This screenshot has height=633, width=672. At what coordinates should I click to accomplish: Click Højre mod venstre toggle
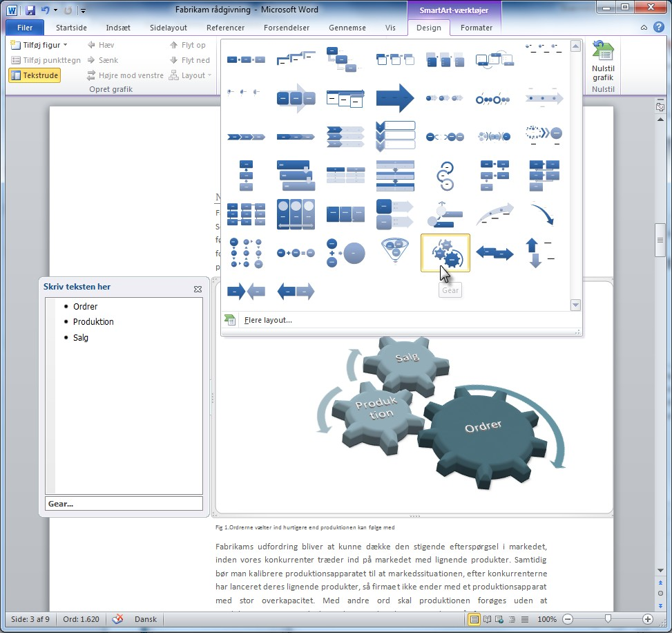point(125,75)
